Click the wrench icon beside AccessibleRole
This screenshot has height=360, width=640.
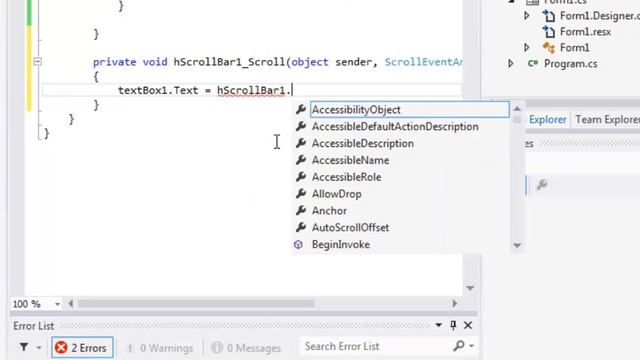(x=301, y=177)
